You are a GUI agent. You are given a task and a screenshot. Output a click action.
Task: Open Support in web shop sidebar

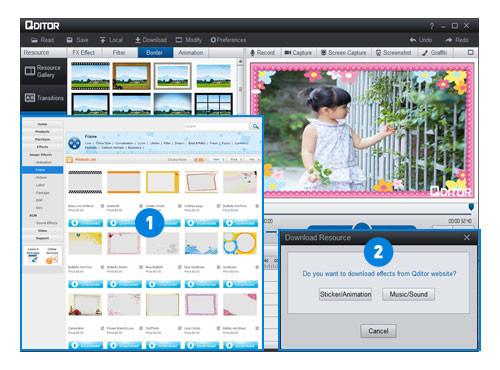[42, 238]
